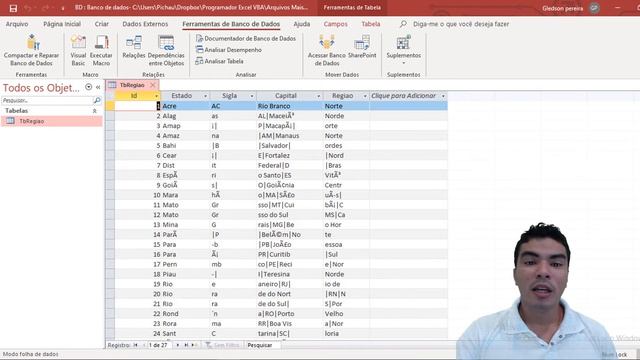Click the cell containing Rio Branco

(289, 106)
